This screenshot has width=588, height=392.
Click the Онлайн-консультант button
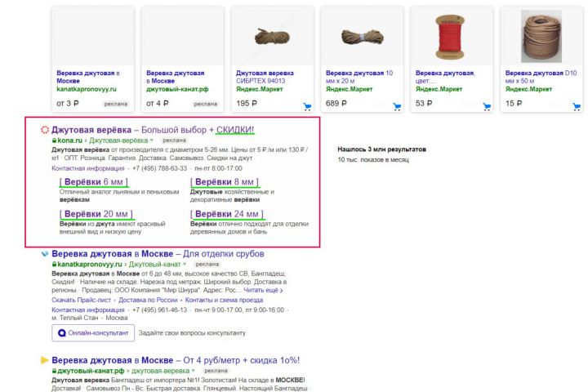[93, 333]
